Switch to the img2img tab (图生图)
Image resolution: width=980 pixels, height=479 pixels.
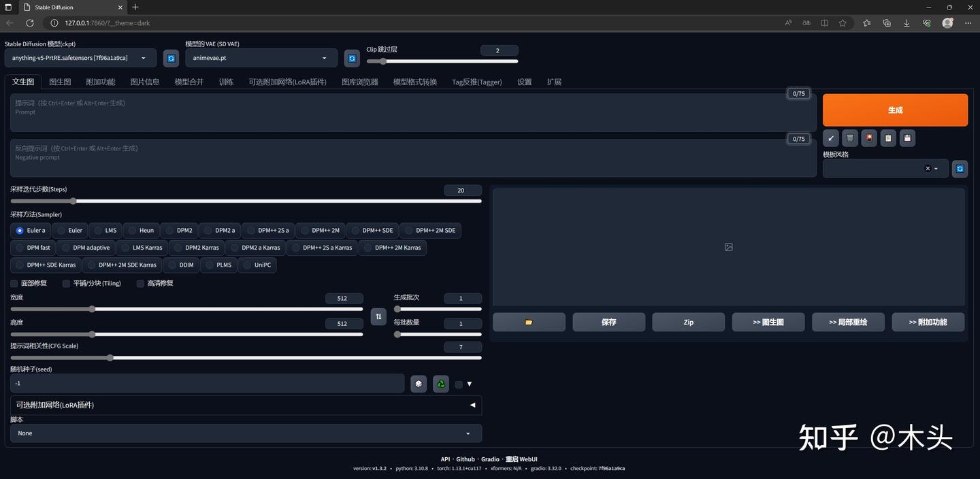pyautogui.click(x=60, y=82)
